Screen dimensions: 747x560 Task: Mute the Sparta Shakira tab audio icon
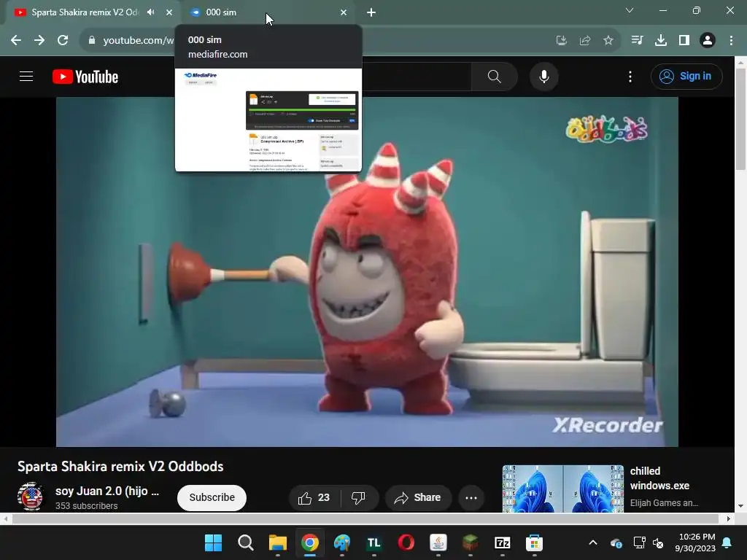point(151,12)
